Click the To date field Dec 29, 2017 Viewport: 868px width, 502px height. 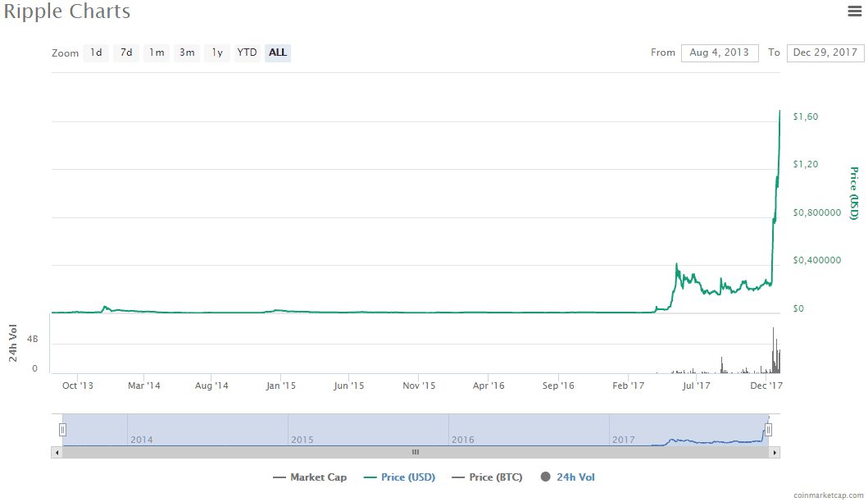[x=825, y=52]
